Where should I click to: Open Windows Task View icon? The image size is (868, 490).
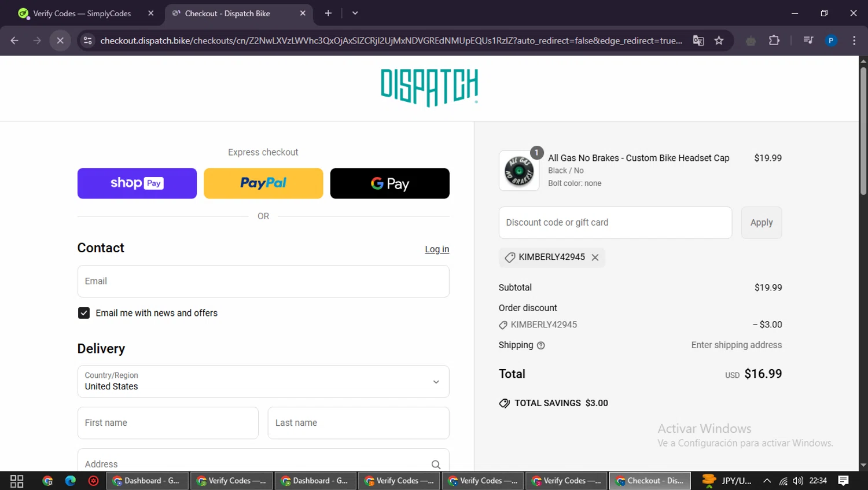point(17,481)
